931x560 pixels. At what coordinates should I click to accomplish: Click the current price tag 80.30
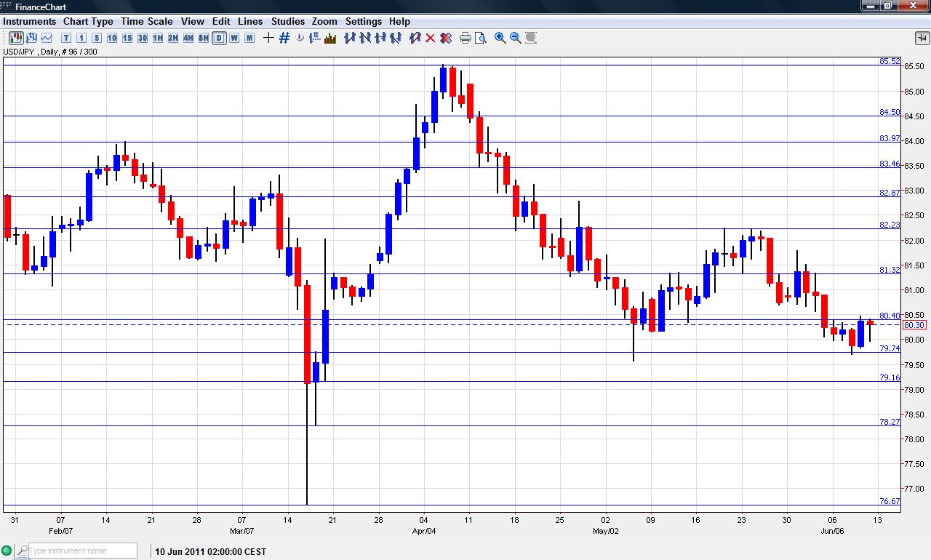click(914, 325)
